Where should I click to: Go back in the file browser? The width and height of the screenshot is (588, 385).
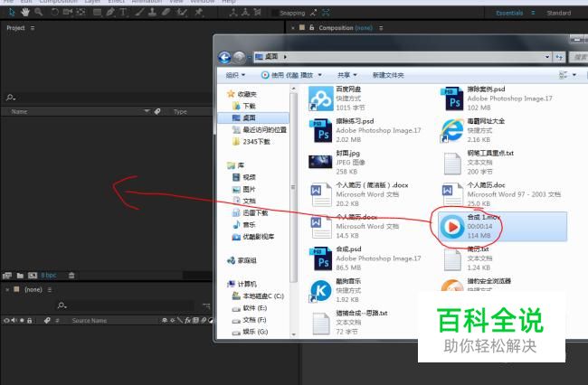pos(224,58)
